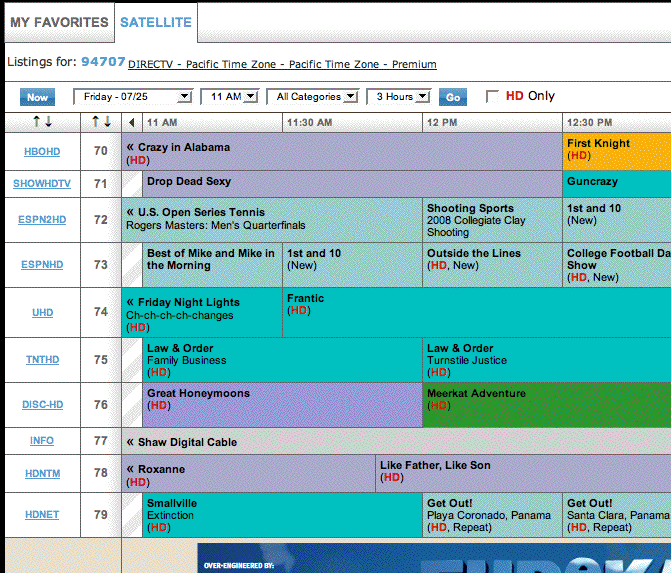Switch to the My Favorites tab
Viewport: 671px width, 573px height.
pos(59,22)
